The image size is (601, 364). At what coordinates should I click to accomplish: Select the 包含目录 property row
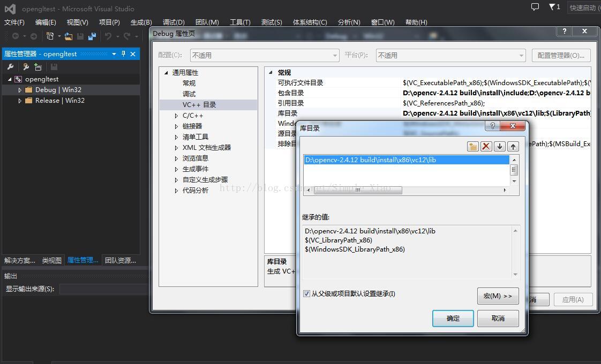[428, 93]
